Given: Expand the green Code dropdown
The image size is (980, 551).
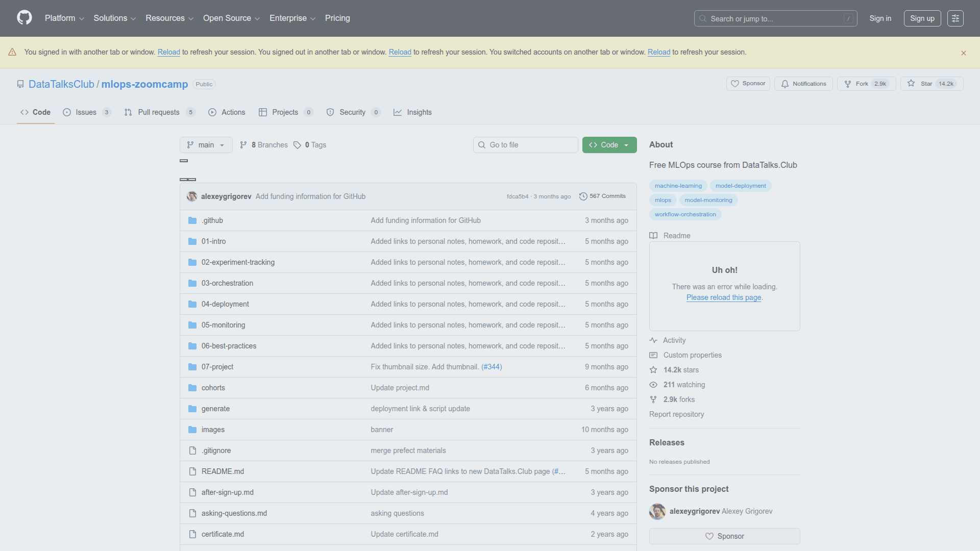Looking at the screenshot, I should 609,145.
